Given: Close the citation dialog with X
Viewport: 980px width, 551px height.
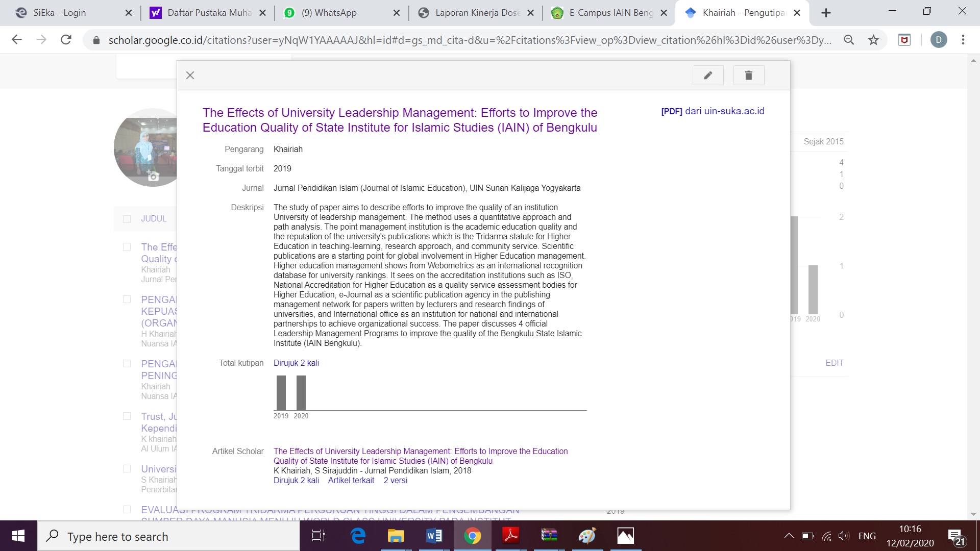Looking at the screenshot, I should [190, 76].
